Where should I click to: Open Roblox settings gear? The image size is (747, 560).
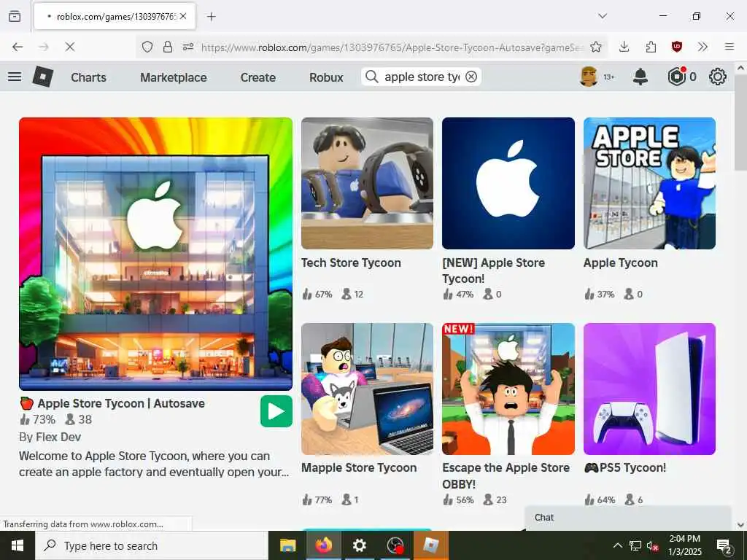[x=718, y=77]
